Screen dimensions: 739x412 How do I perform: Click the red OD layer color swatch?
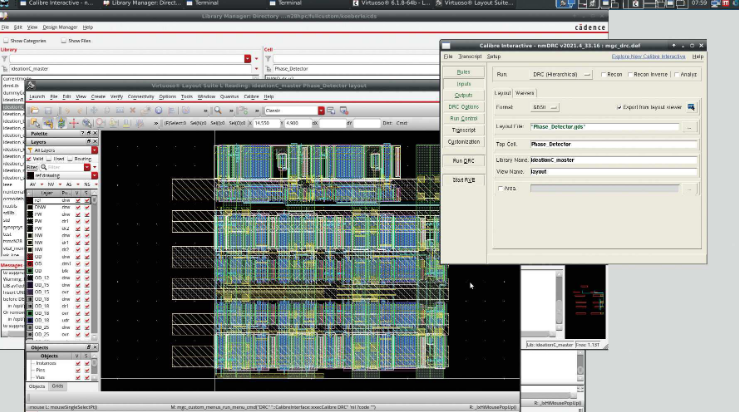[x=30, y=257]
